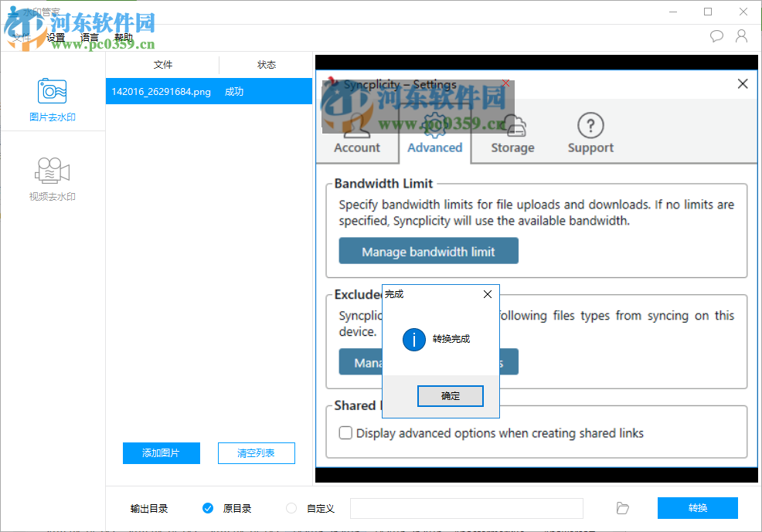Click the 添加图片 button to add images
Screen dimensions: 762x532
pos(161,453)
